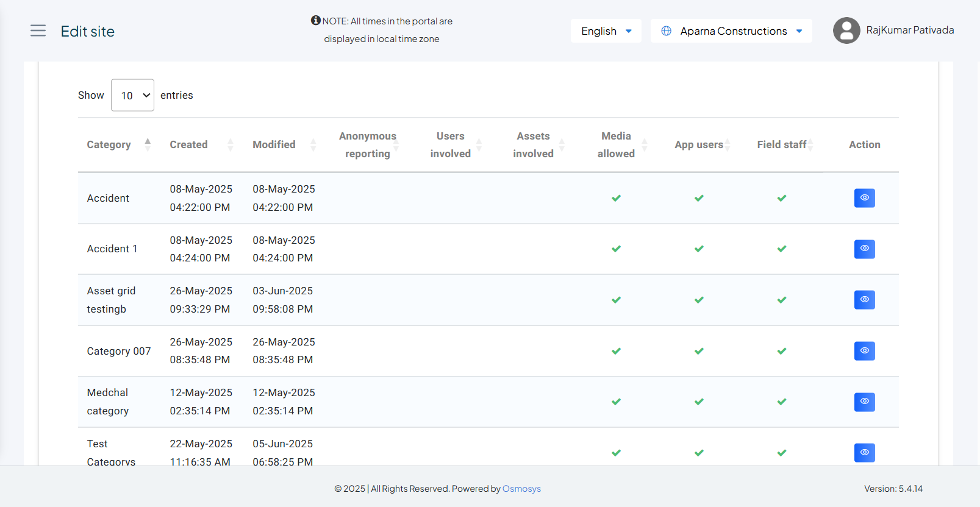Open the English language dropdown
This screenshot has height=507, width=980.
[606, 31]
